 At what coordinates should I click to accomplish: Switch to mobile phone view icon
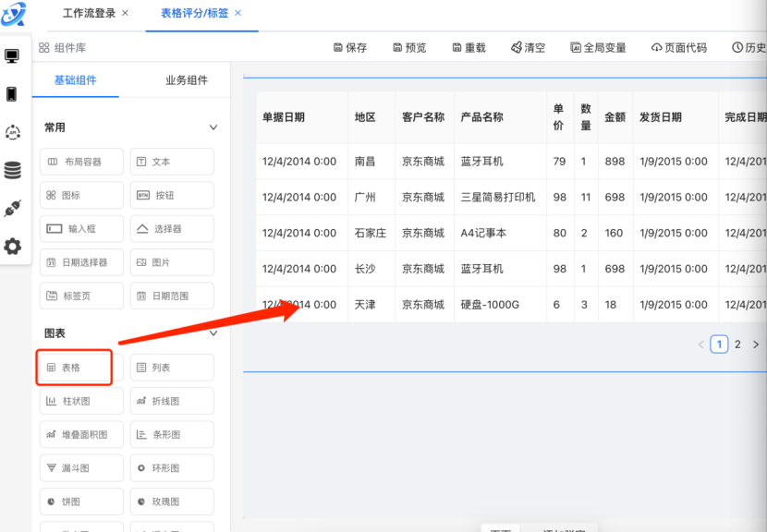point(12,94)
